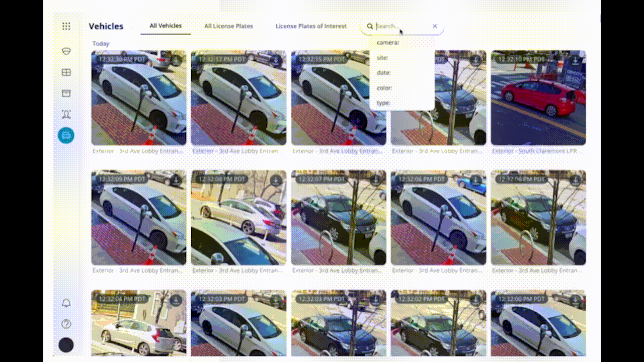Open the Archive sidebar icon
This screenshot has height=362, width=644.
pyautogui.click(x=66, y=93)
